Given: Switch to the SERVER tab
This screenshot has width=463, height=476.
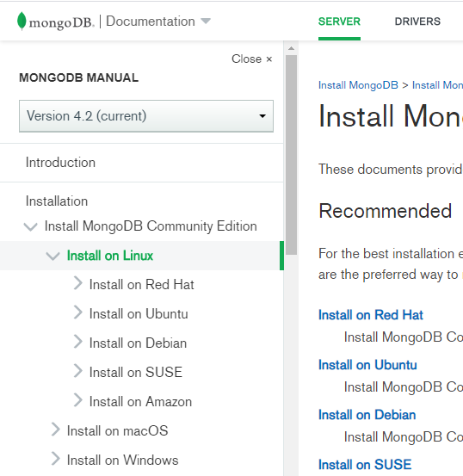Looking at the screenshot, I should point(339,22).
